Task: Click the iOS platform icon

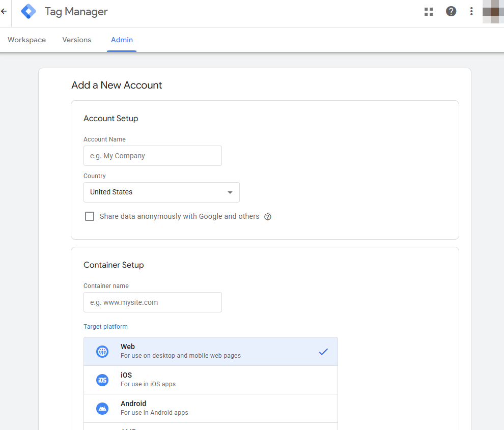Action: point(102,380)
